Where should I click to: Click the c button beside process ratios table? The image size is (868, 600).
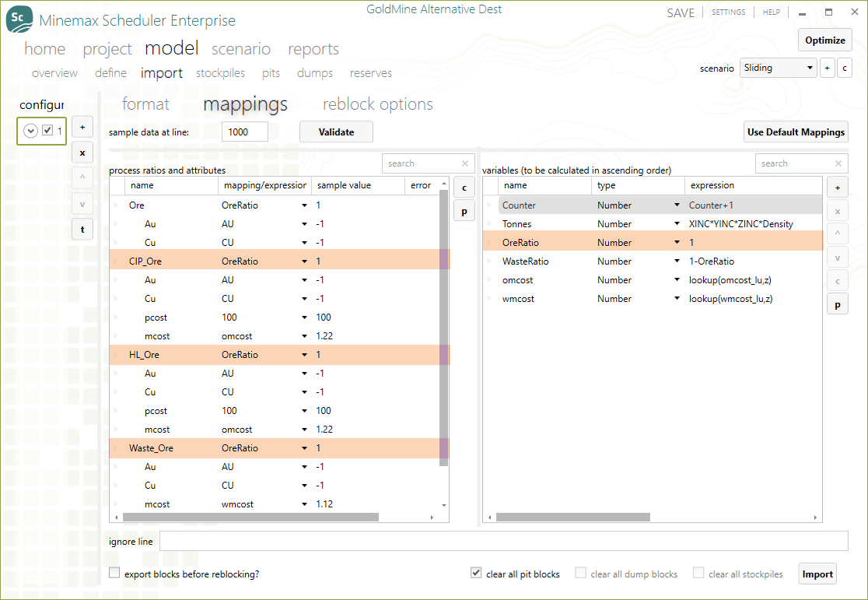[464, 188]
